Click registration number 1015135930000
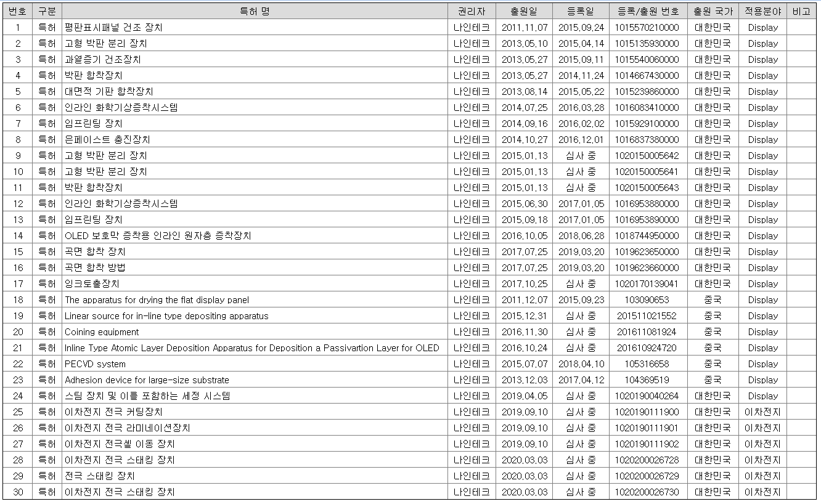 (647, 43)
